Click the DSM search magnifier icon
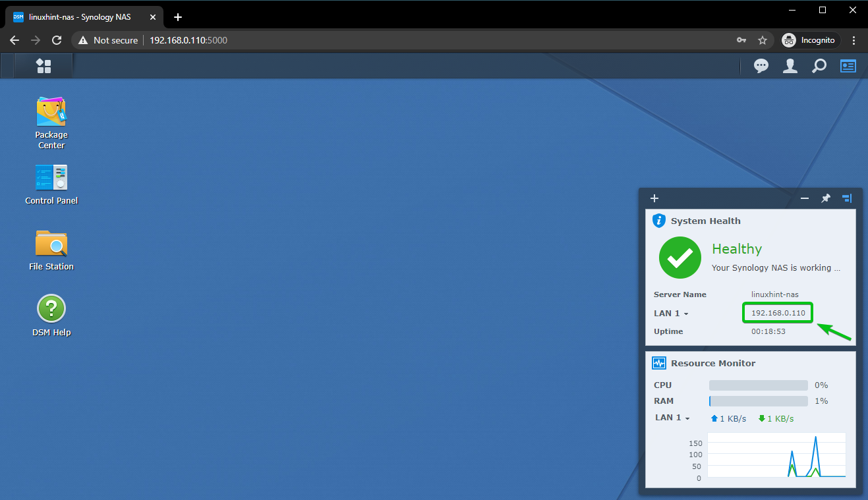The width and height of the screenshot is (868, 500). (x=819, y=66)
